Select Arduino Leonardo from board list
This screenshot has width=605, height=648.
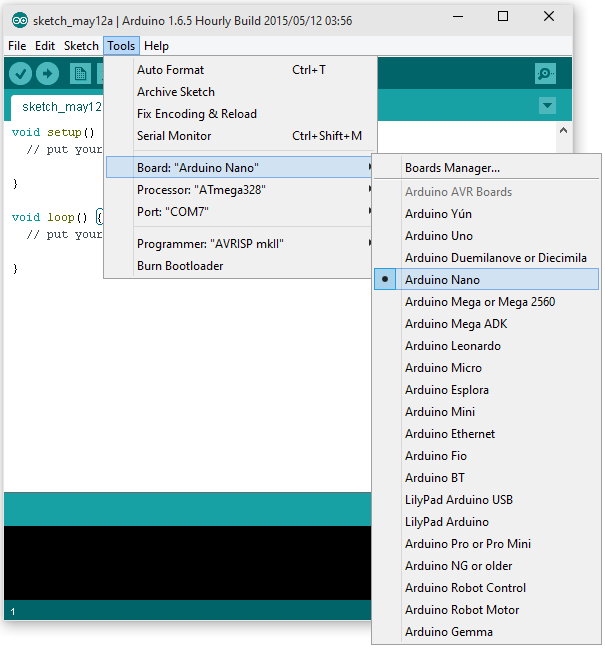[x=452, y=346]
